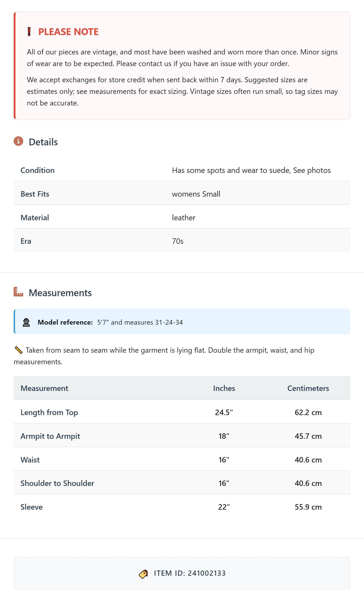Viewport: 364px width, 601px height.
Task: Select the Best Fits womens Small value
Action: (x=196, y=194)
